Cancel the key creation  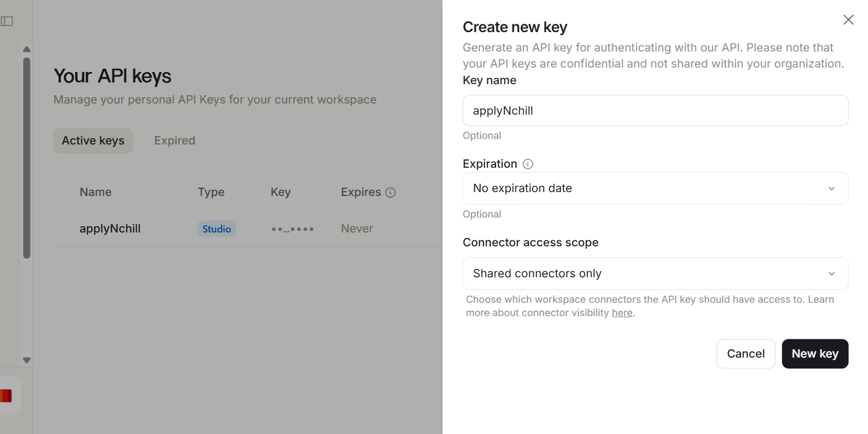(x=746, y=354)
